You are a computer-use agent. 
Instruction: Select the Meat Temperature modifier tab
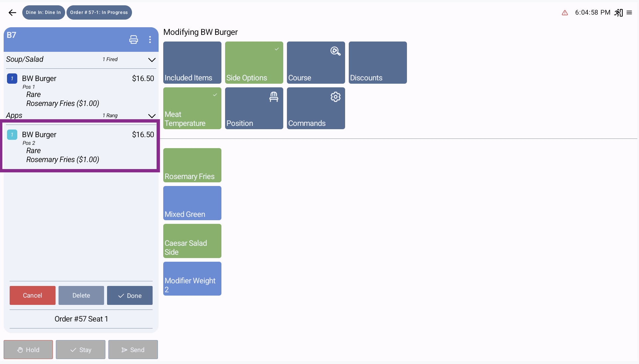(x=192, y=108)
